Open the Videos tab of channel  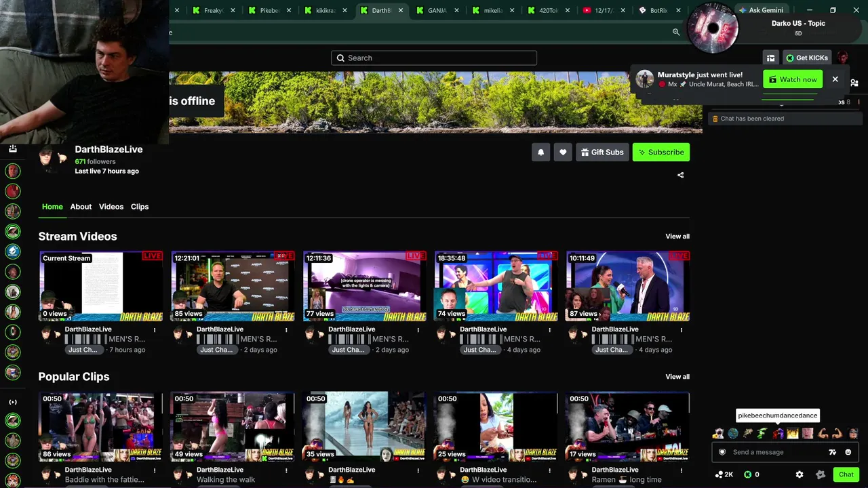click(111, 207)
